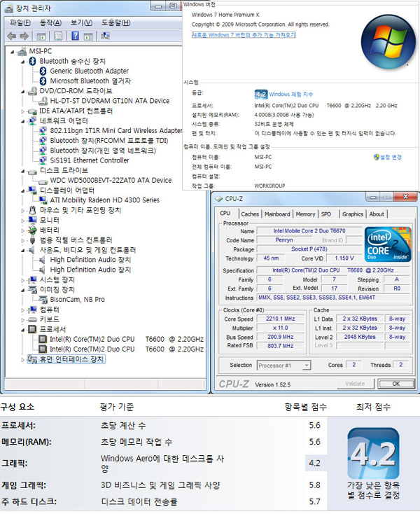The height and width of the screenshot is (514, 420).
Task: Click the MSI-PC root computer icon
Action: coord(22,51)
